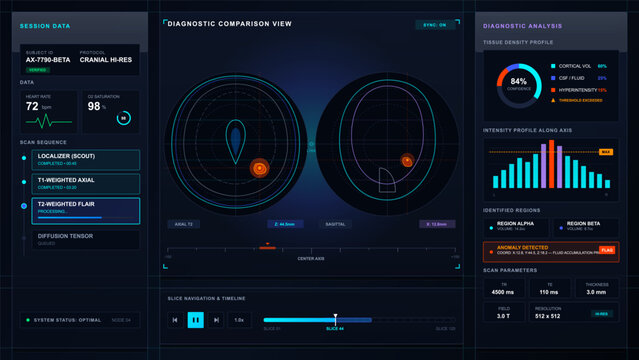Pause slice playback
This screenshot has width=639, height=360.
pyautogui.click(x=196, y=320)
